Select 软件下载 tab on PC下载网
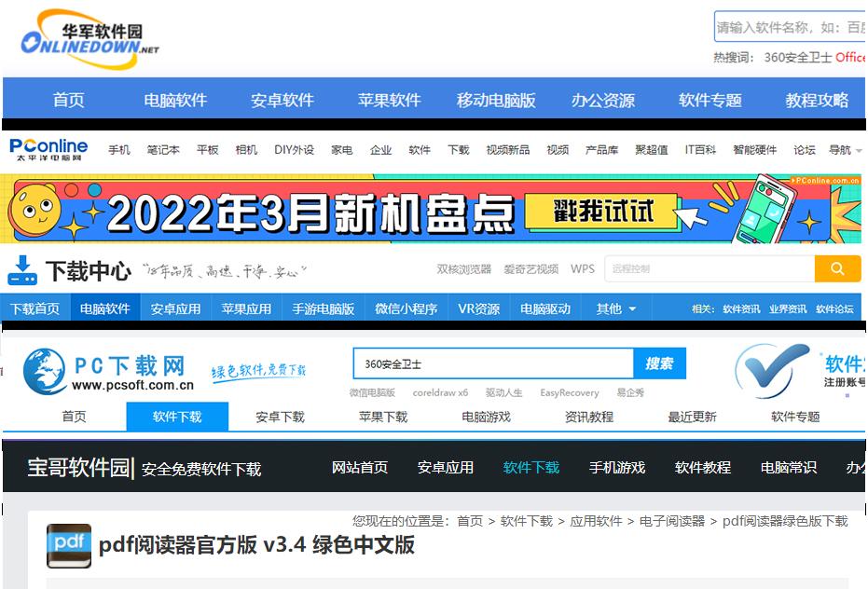The image size is (868, 589). 177,417
